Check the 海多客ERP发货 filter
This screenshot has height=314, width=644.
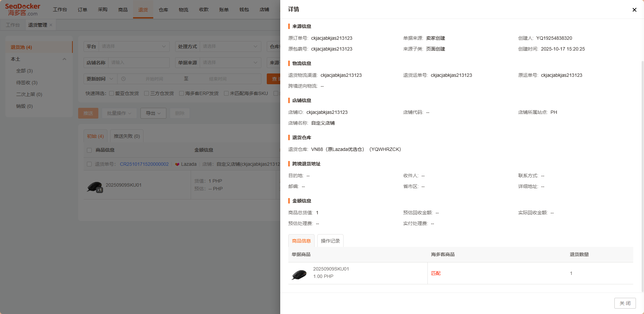pyautogui.click(x=182, y=93)
